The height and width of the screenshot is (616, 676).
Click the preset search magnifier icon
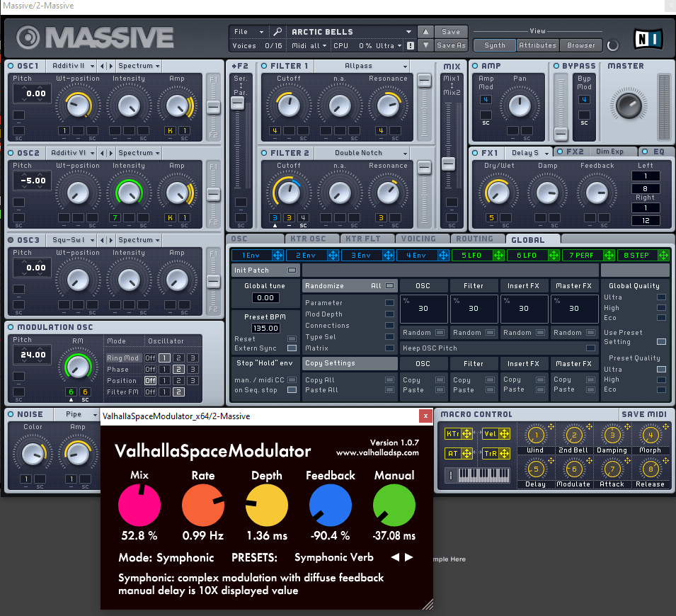click(x=277, y=32)
